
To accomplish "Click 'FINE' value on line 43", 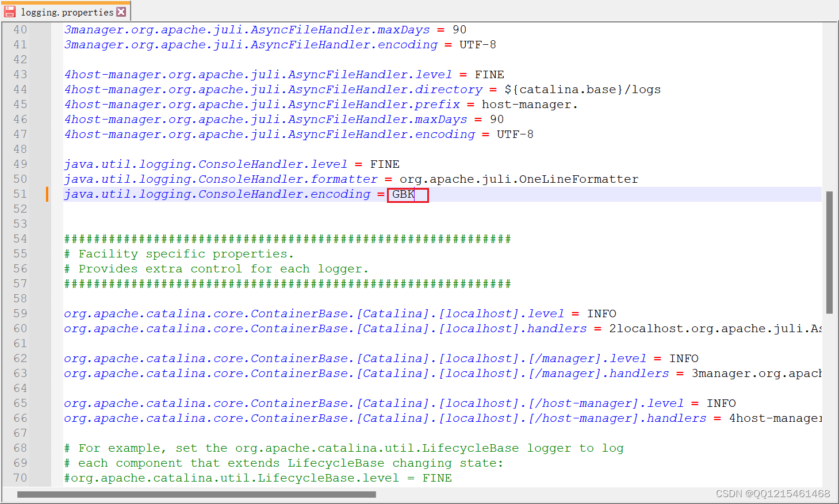I will point(489,75).
